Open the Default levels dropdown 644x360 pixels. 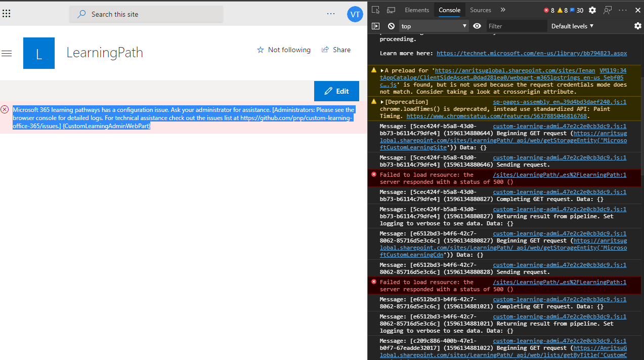coord(572,26)
